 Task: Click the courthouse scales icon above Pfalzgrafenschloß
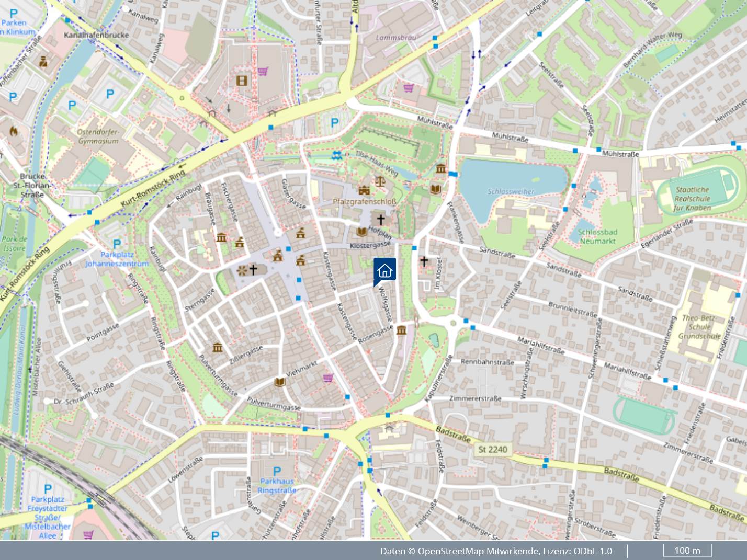[380, 181]
